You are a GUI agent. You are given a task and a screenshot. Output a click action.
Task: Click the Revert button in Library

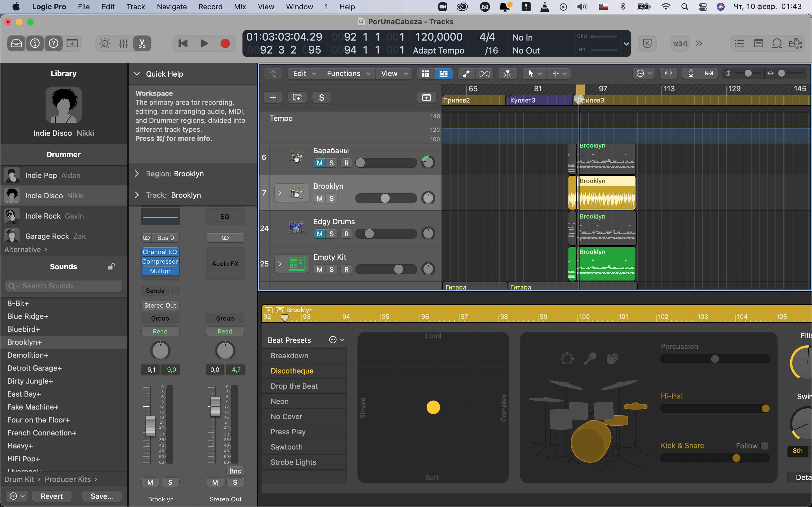pyautogui.click(x=52, y=496)
